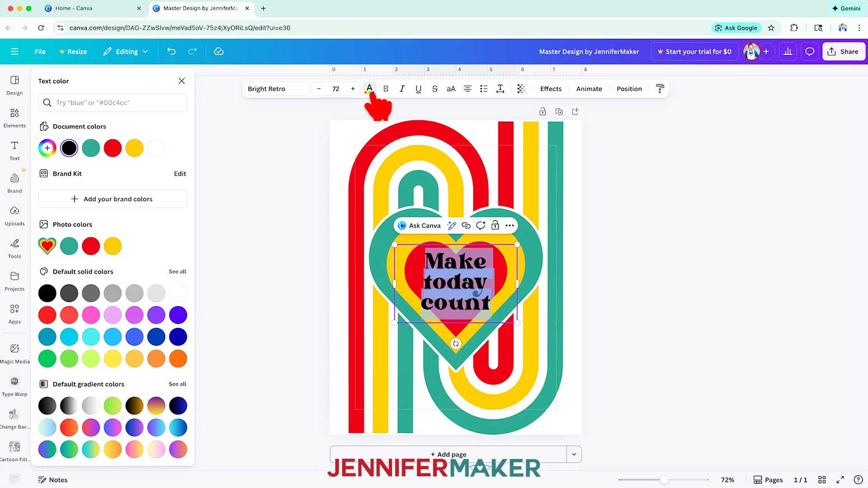The height and width of the screenshot is (488, 868).
Task: Open the Animate tab
Action: (589, 89)
